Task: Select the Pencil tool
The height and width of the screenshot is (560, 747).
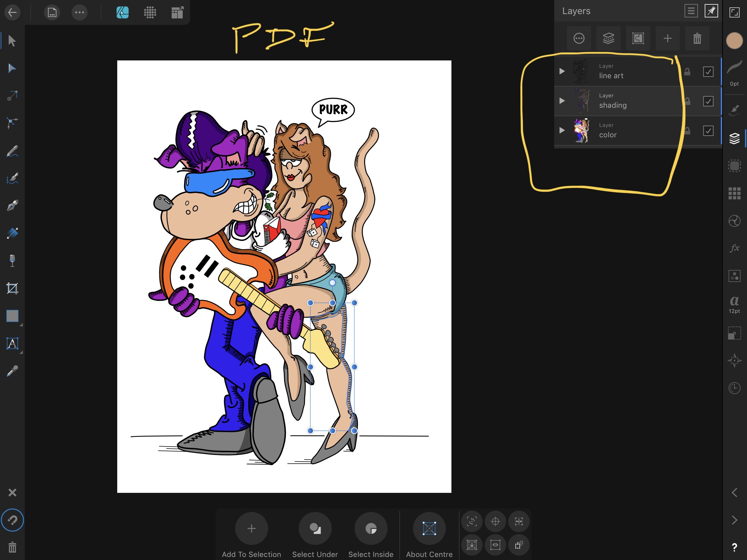Action: pyautogui.click(x=12, y=151)
